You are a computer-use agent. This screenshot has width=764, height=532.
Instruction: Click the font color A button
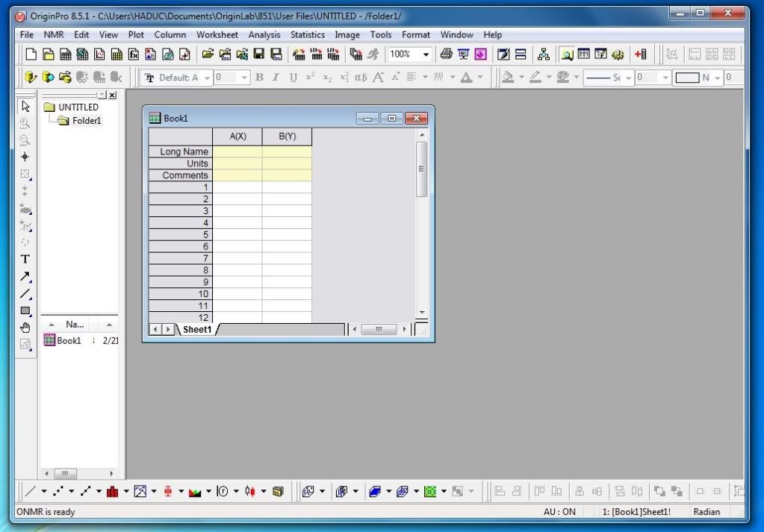tap(467, 77)
